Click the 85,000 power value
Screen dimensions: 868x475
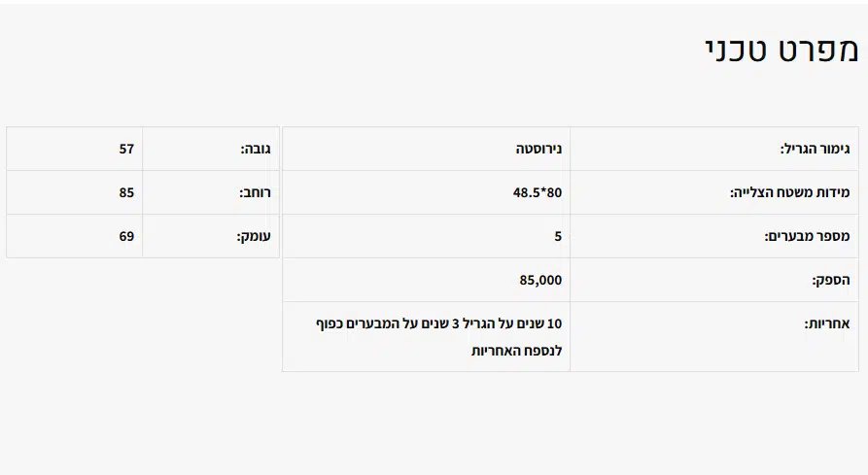[540, 280]
